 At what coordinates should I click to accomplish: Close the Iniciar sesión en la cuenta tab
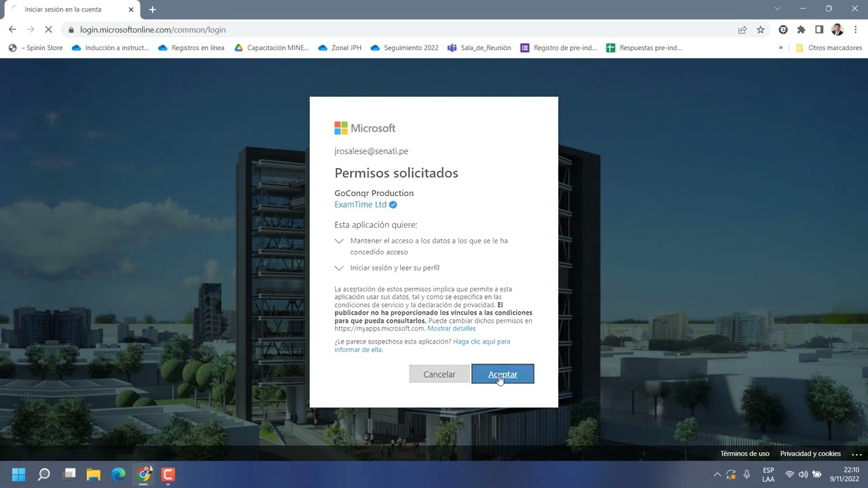(131, 9)
